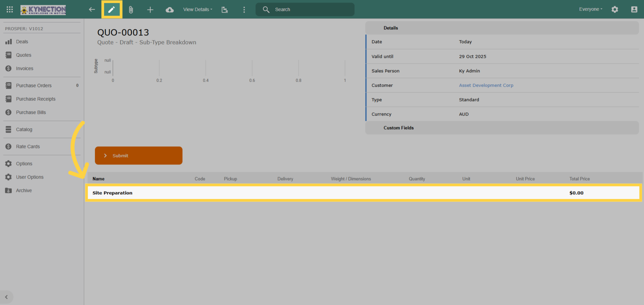644x305 pixels.
Task: Click the pencil edit icon
Action: click(112, 10)
